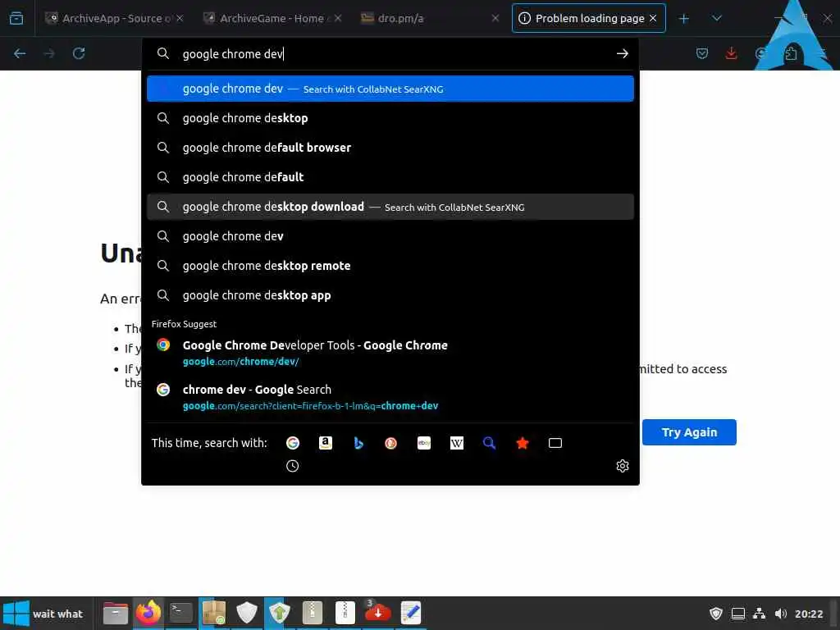Search this time with Google

click(293, 443)
